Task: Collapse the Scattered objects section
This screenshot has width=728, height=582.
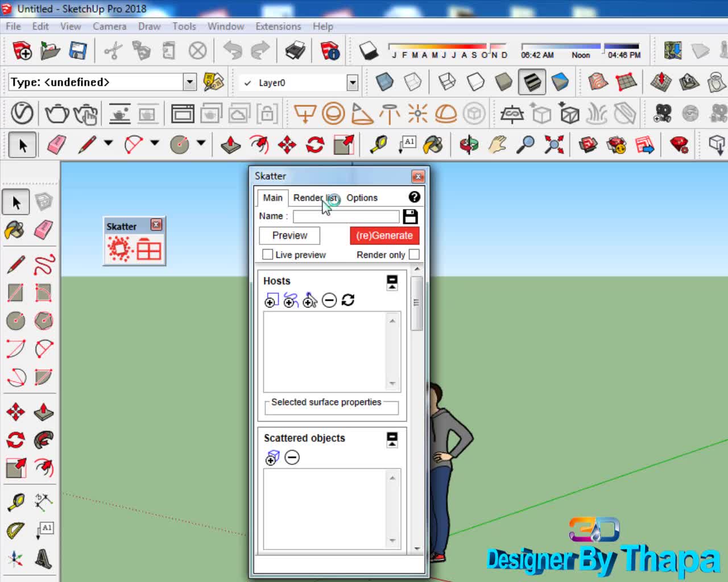Action: [x=392, y=439]
